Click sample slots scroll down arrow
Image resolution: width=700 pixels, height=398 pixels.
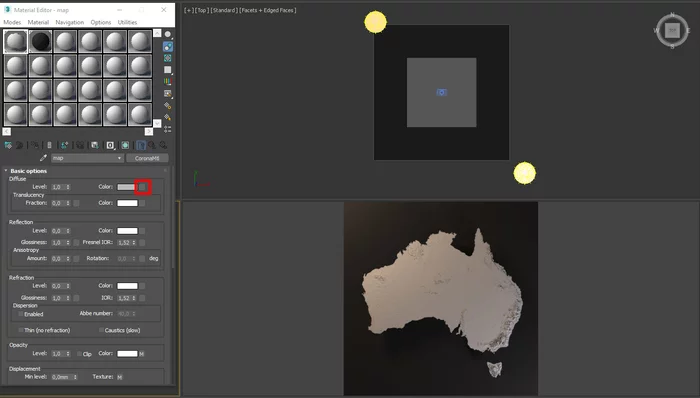tap(157, 123)
